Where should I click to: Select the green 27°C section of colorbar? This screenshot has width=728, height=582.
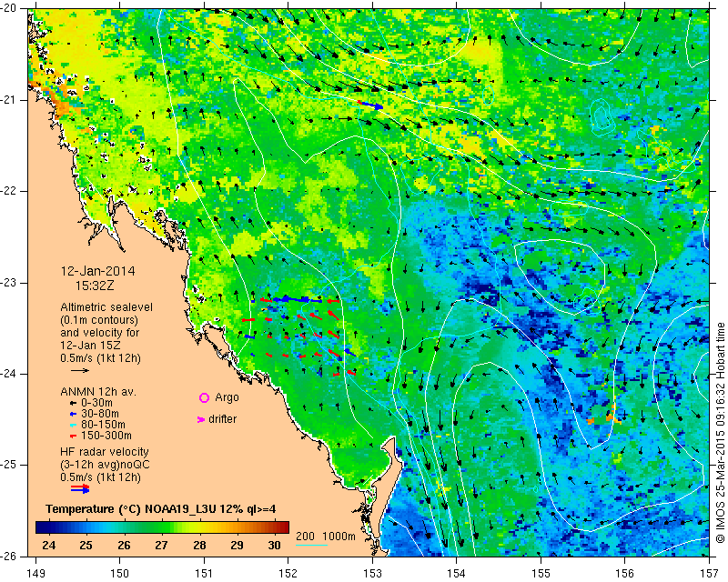(x=162, y=527)
